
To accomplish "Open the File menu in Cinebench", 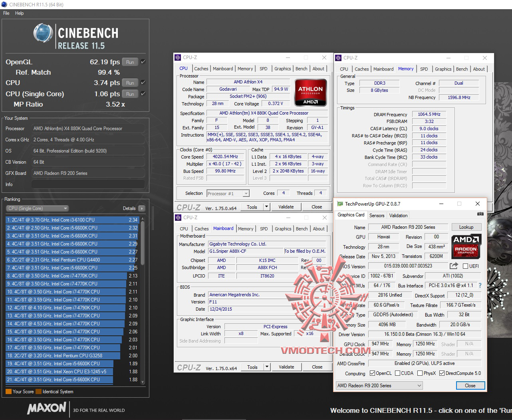I will (x=6, y=13).
